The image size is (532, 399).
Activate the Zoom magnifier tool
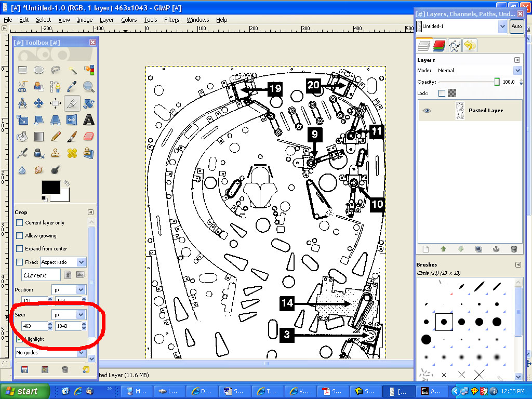coord(89,87)
